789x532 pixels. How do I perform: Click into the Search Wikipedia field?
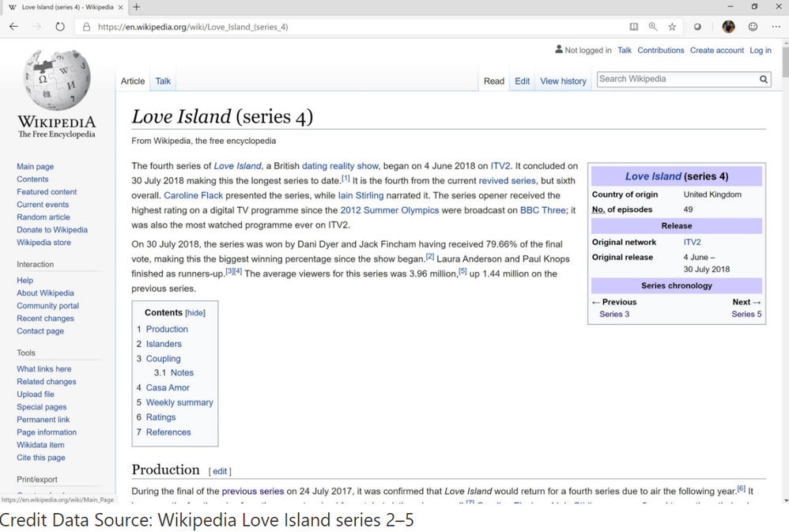click(678, 79)
